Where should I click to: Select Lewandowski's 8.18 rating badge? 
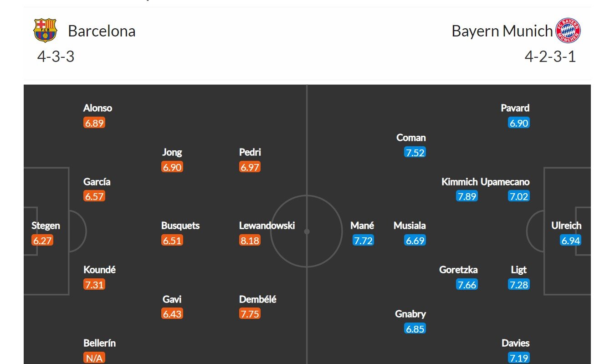pos(250,241)
